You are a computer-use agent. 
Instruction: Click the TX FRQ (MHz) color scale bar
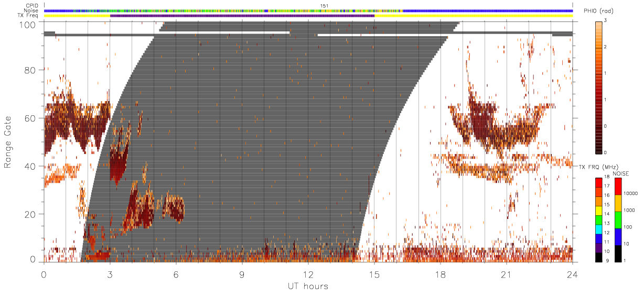(599, 220)
